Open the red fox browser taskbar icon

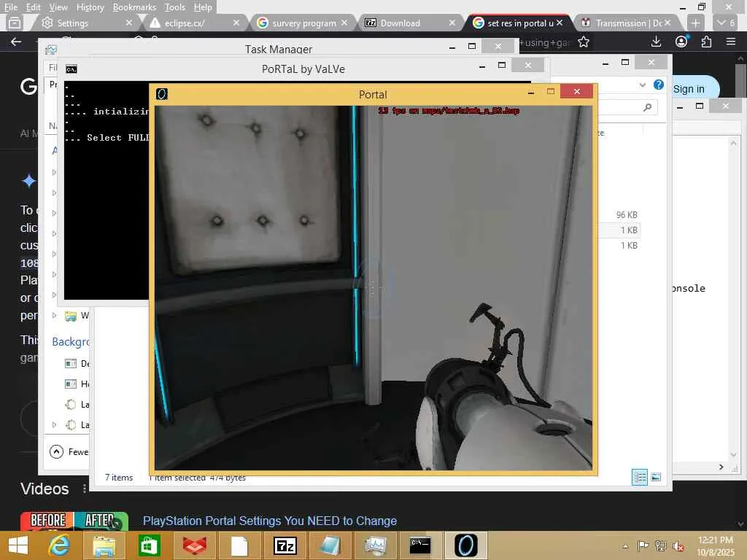(x=194, y=545)
